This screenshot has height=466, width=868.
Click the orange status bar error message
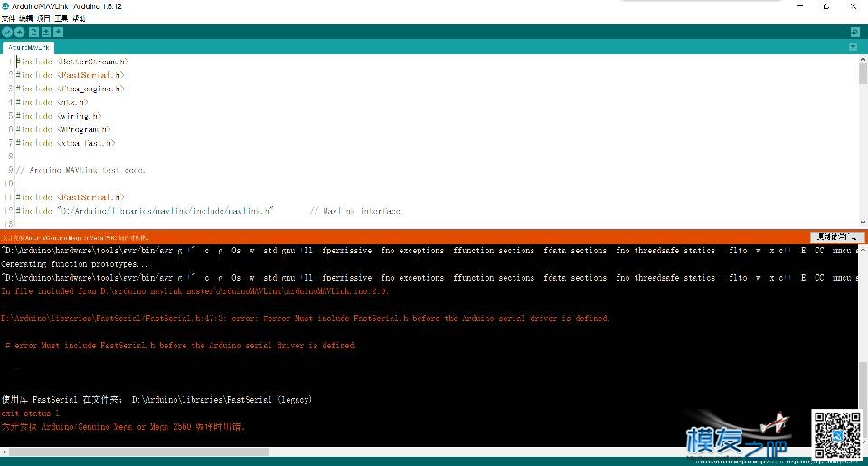75,238
